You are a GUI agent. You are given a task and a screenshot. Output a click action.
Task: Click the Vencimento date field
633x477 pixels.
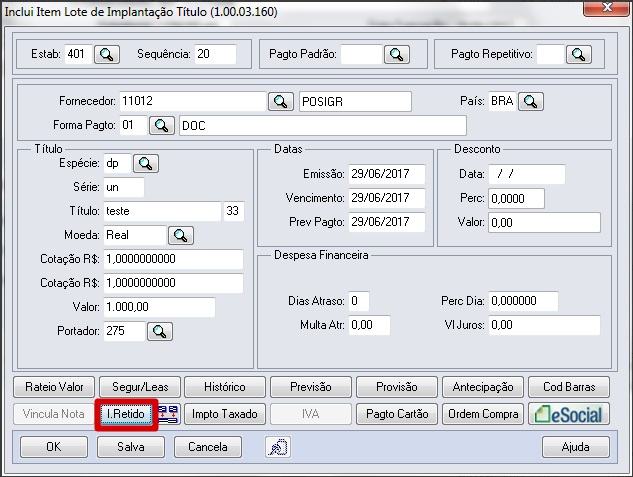387,198
